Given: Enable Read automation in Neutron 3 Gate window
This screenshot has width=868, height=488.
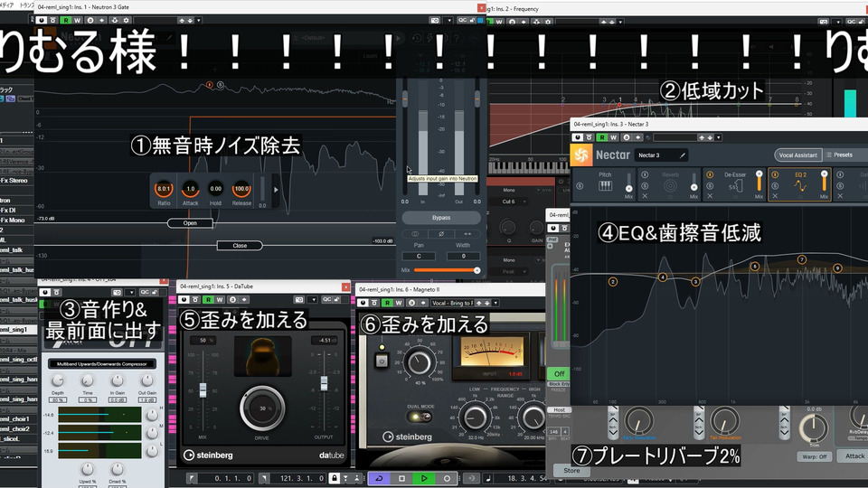Looking at the screenshot, I should (66, 21).
